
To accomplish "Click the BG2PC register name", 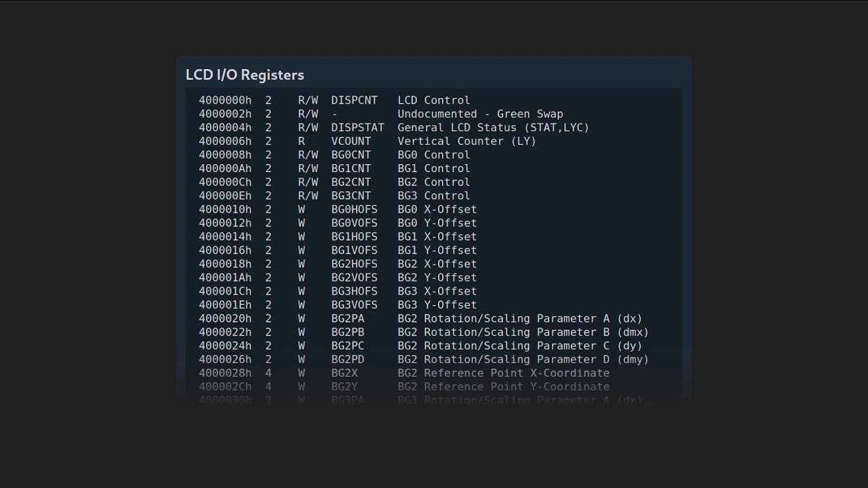I will 347,346.
